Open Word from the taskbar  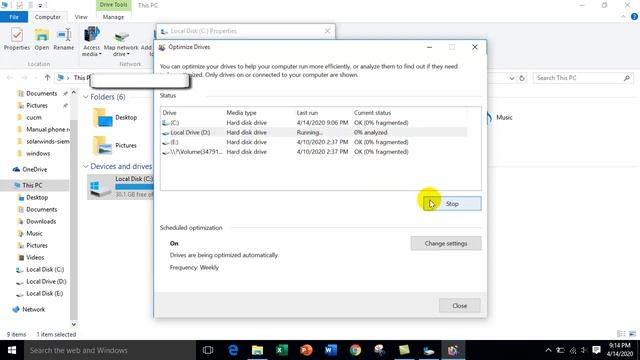point(331,350)
